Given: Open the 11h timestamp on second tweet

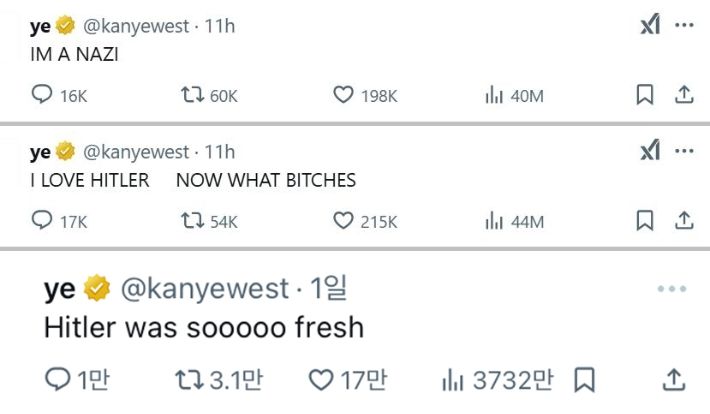Looking at the screenshot, I should [x=220, y=152].
